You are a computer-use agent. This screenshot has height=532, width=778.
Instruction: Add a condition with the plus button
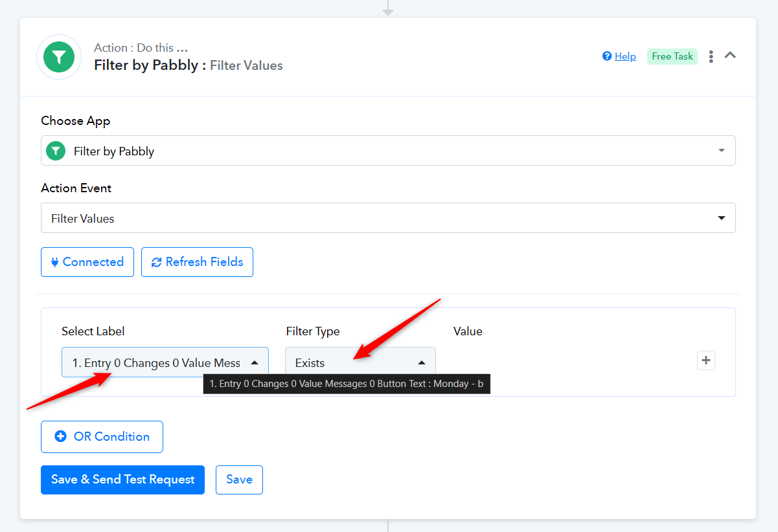click(706, 360)
